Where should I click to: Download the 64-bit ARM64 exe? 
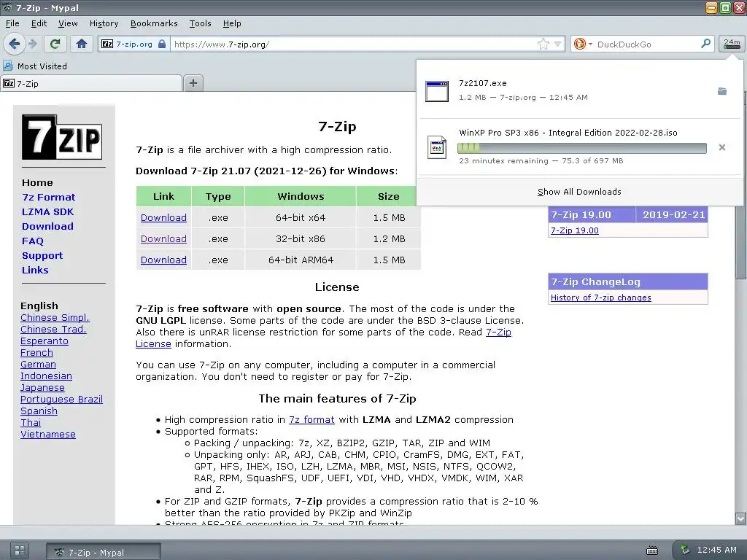(x=163, y=260)
